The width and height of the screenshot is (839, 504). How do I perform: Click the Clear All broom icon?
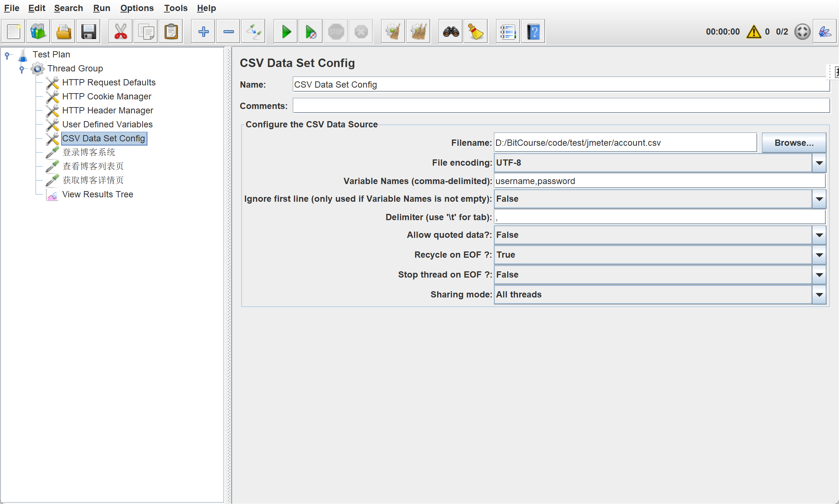[418, 32]
